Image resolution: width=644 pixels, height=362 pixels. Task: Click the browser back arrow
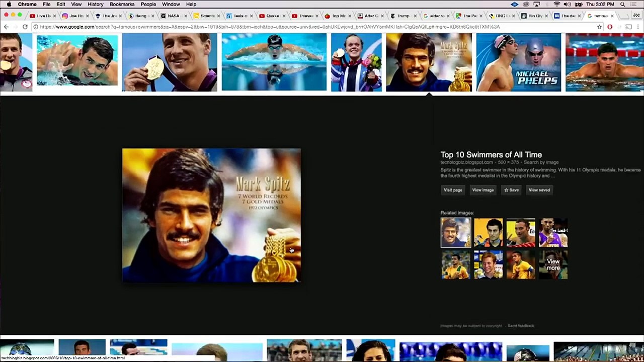pos(6,27)
